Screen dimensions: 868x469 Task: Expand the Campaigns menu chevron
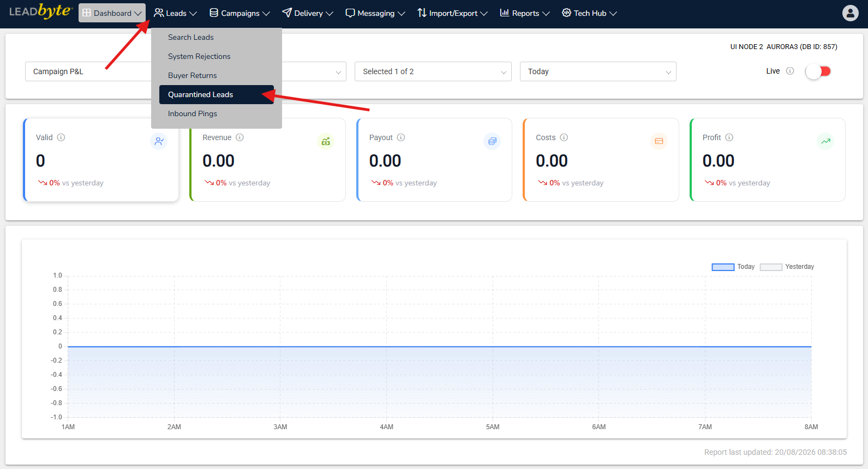click(x=266, y=14)
